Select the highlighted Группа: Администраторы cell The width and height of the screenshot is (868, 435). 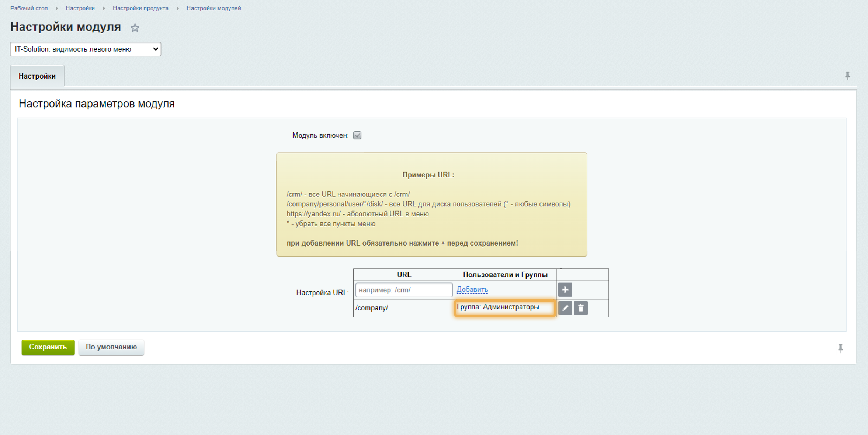504,307
